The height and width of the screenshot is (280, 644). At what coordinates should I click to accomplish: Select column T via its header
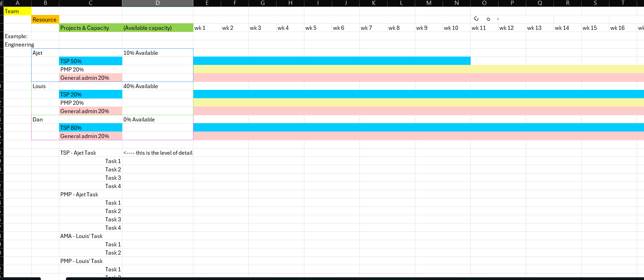coord(623,3)
